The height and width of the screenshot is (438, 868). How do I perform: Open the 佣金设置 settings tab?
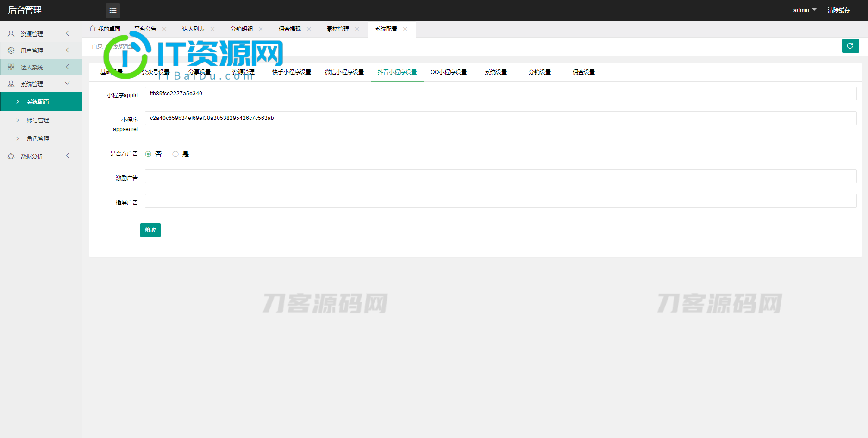click(x=584, y=72)
